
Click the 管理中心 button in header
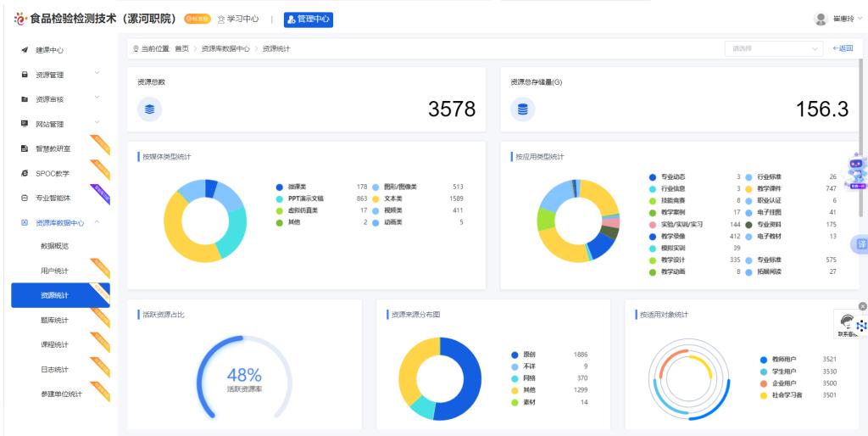tap(309, 19)
